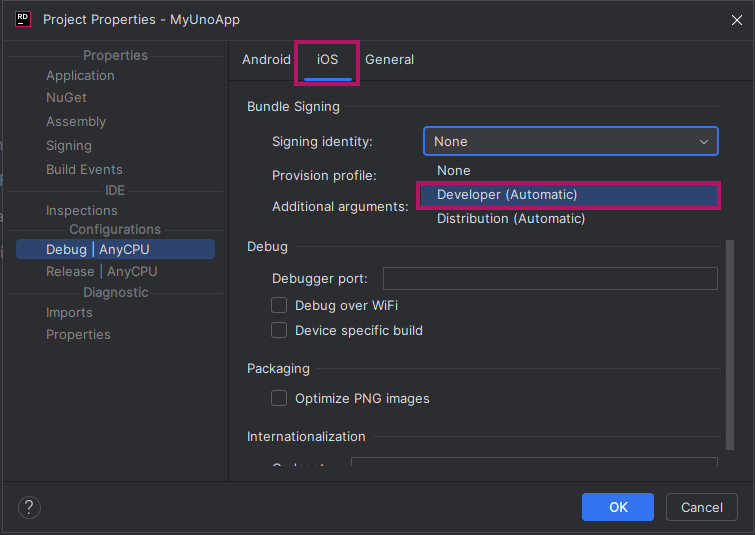Screen dimensions: 755x535
Task: Click the Rider RD logo icon
Action: click(23, 19)
